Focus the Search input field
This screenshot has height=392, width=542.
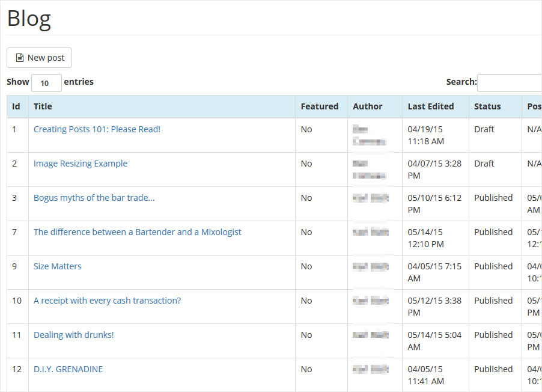508,83
